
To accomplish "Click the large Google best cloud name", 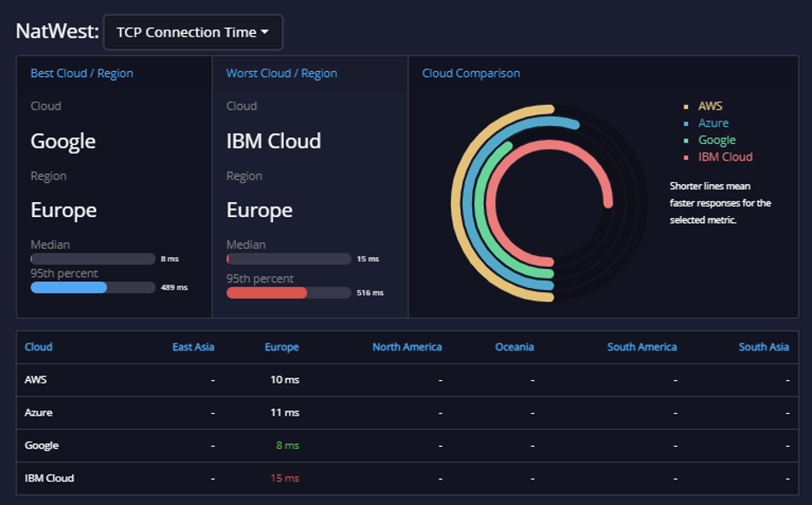I will 63,141.
